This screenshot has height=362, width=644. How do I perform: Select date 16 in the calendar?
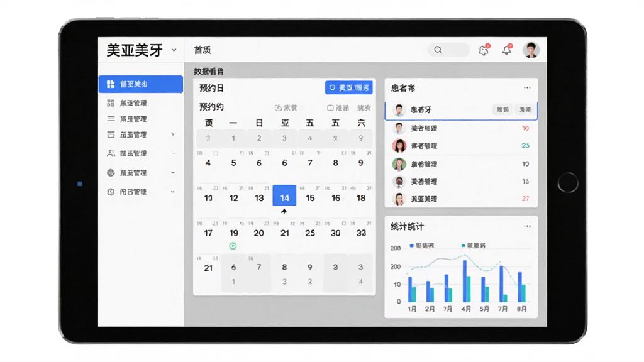336,198
